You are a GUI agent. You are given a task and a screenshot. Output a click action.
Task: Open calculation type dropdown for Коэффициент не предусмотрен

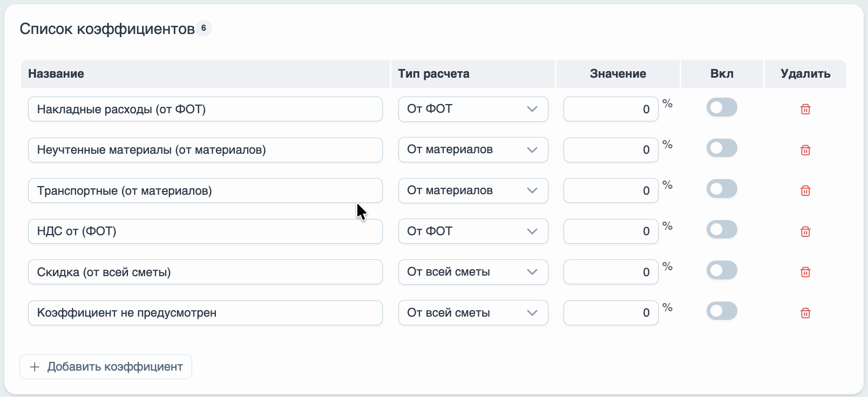[473, 313]
